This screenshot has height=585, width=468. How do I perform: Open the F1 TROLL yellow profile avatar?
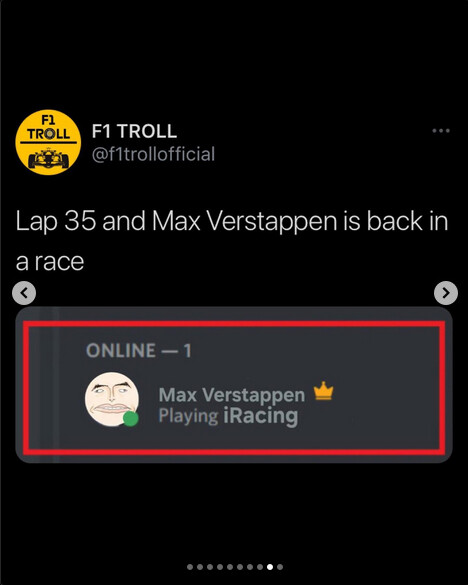48,142
